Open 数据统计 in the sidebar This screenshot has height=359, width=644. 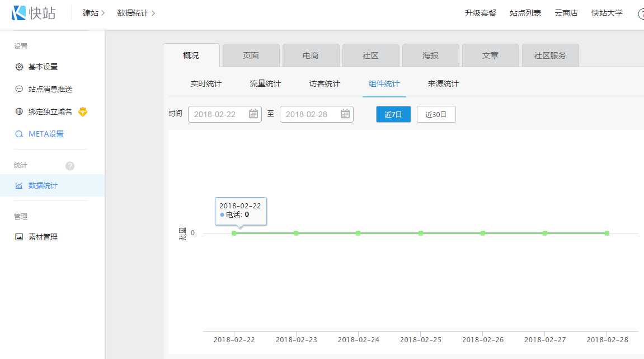tap(43, 185)
